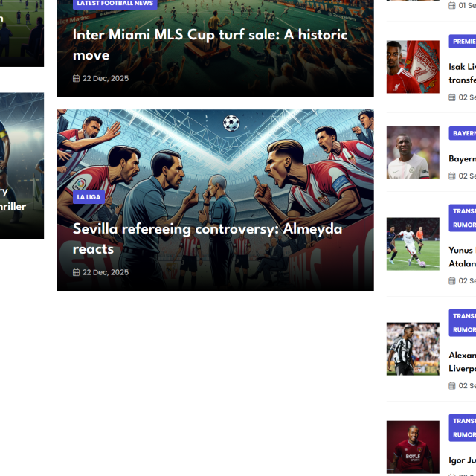Select the Premier League tag in sidebar
The width and height of the screenshot is (476, 476).
pyautogui.click(x=463, y=42)
